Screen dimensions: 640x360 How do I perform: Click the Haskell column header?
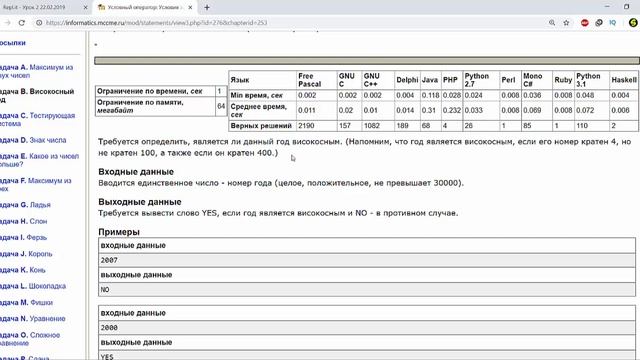pyautogui.click(x=624, y=80)
